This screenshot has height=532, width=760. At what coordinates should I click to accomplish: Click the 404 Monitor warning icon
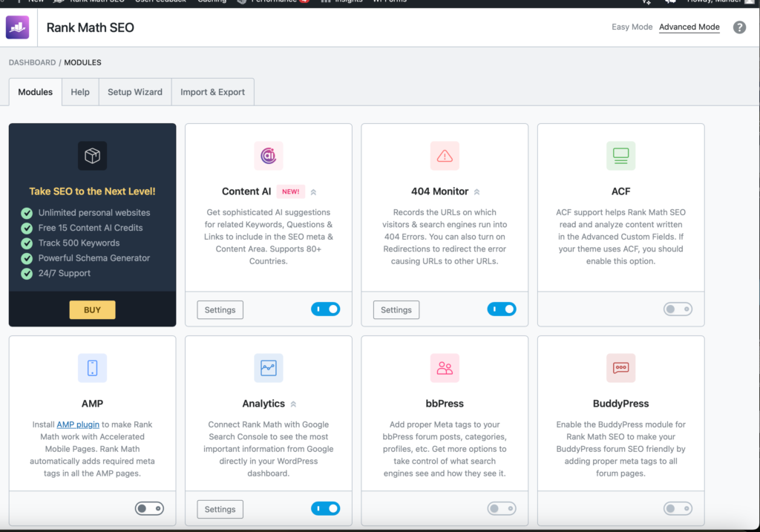(444, 156)
